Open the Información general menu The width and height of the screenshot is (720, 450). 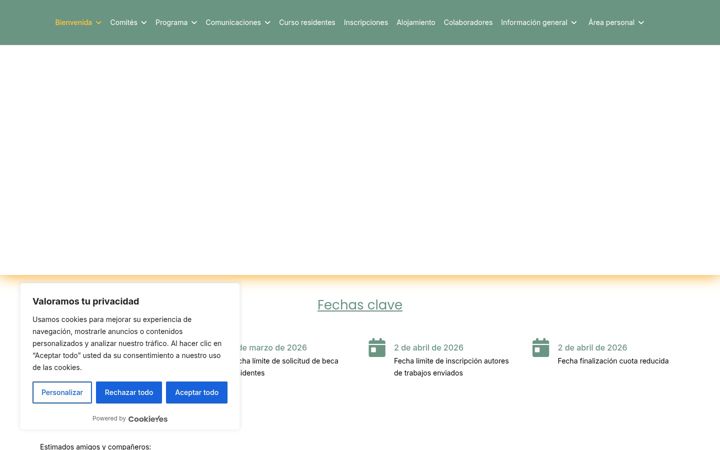534,22
